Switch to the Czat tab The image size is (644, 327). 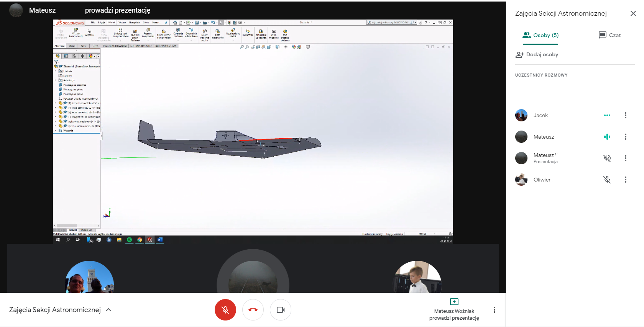[609, 35]
